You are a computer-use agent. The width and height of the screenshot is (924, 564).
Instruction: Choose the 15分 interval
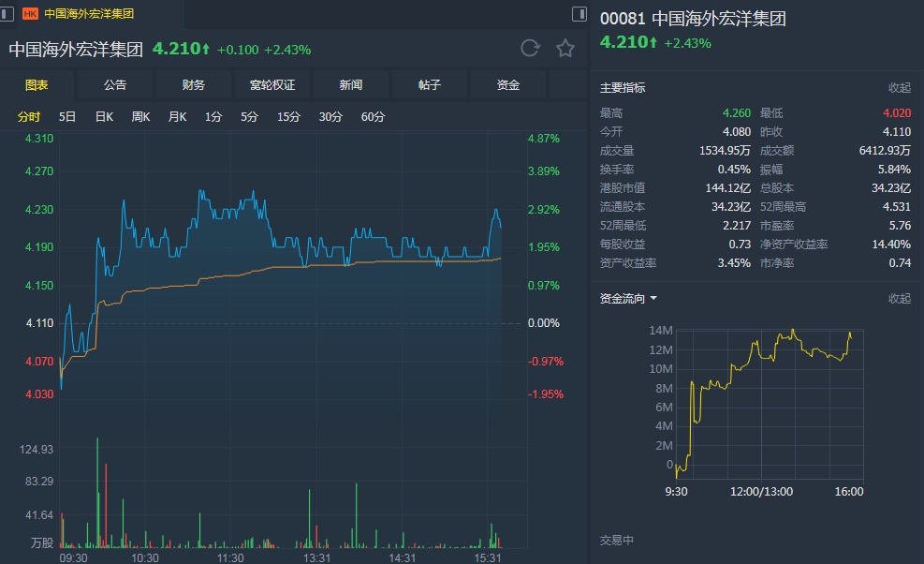(x=287, y=117)
